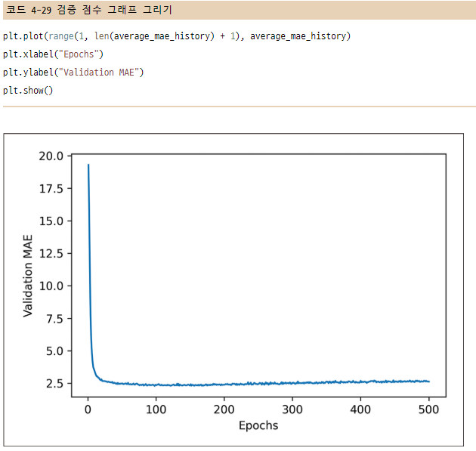Image resolution: width=476 pixels, height=451 pixels.
Task: Click the 'Epochs' x-axis label
Action: pyautogui.click(x=258, y=425)
